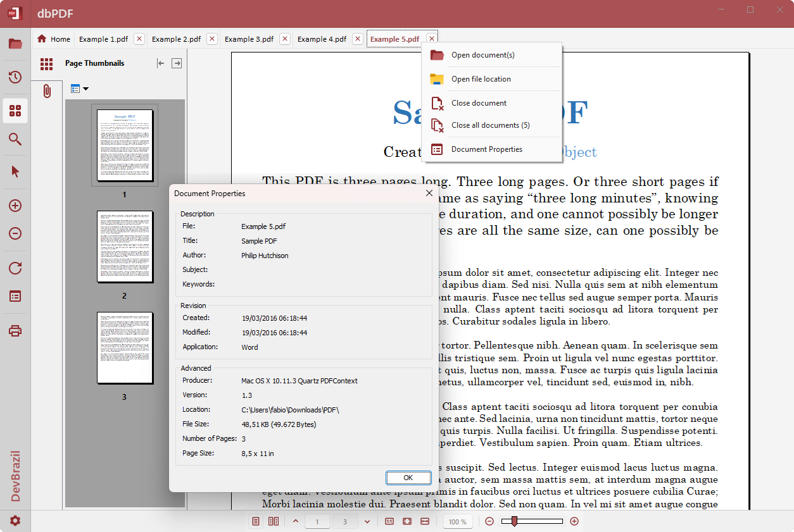Decrease zoom with bottom minus icon
This screenshot has width=794, height=532.
(489, 521)
